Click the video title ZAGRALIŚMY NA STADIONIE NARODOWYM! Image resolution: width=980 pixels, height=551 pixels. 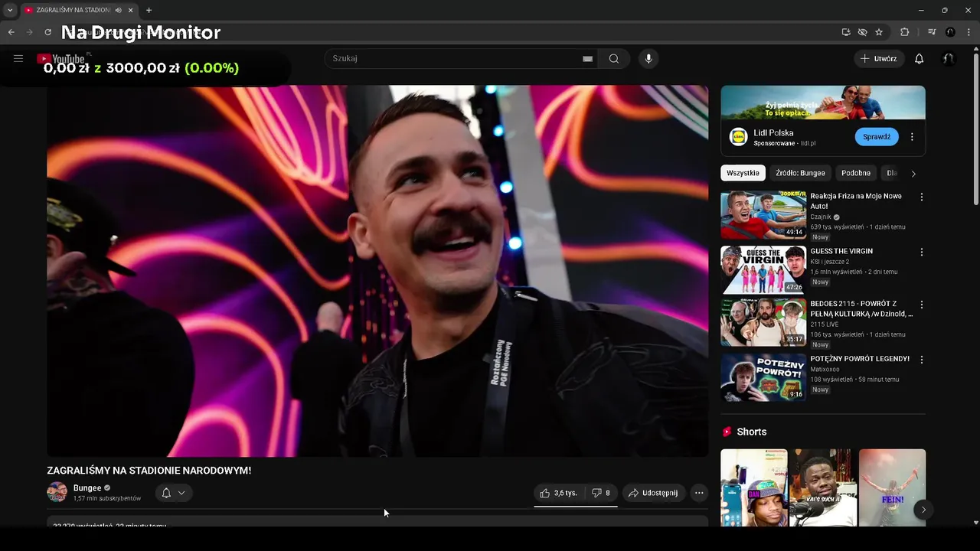tap(149, 471)
